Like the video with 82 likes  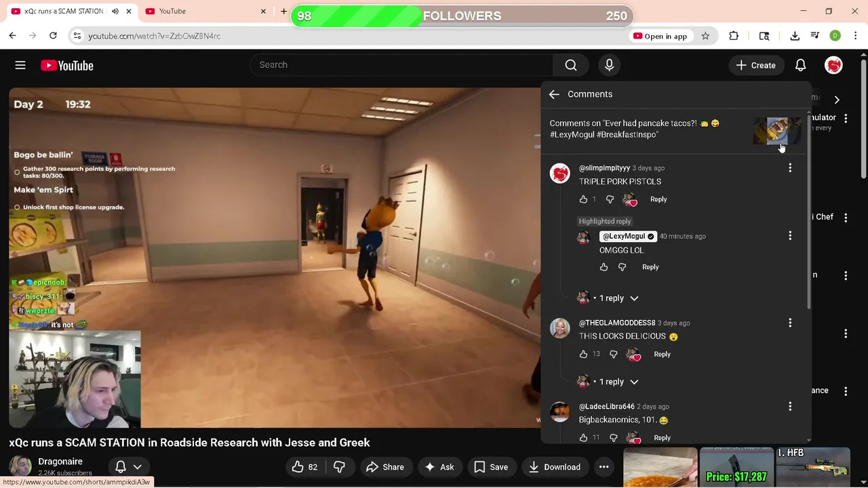[x=304, y=467]
